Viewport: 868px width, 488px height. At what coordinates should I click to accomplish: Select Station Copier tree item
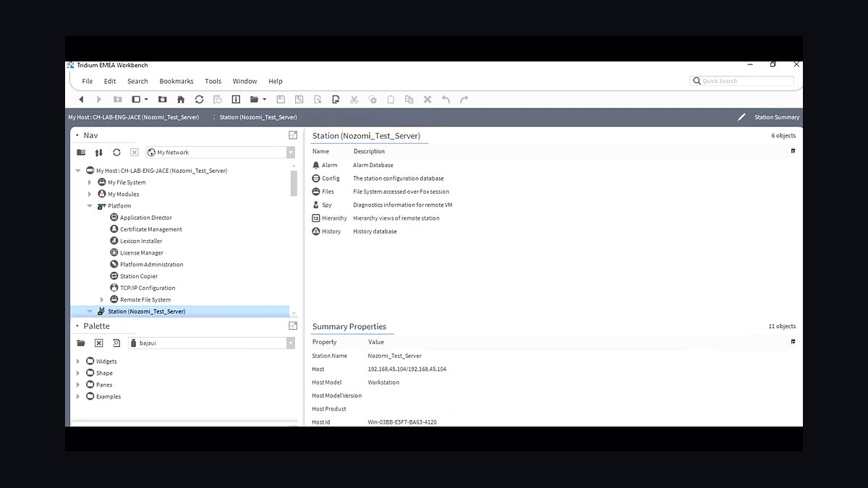click(x=138, y=276)
